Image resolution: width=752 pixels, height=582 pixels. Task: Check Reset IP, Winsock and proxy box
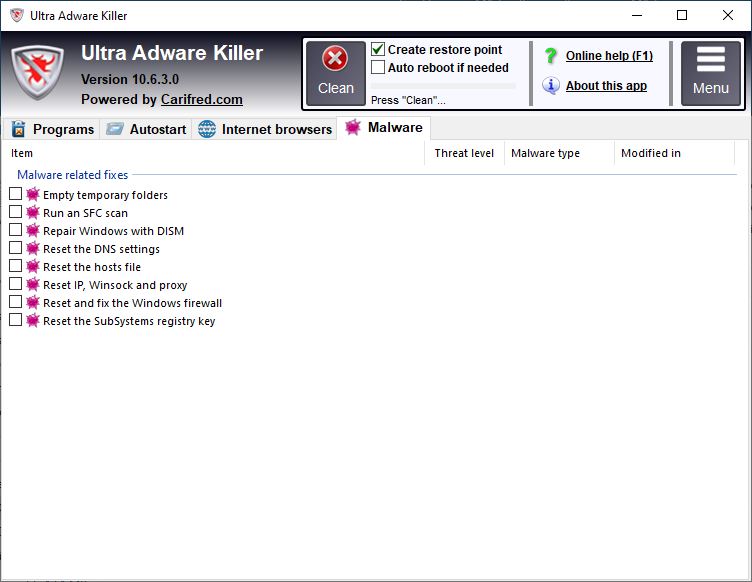coord(15,283)
